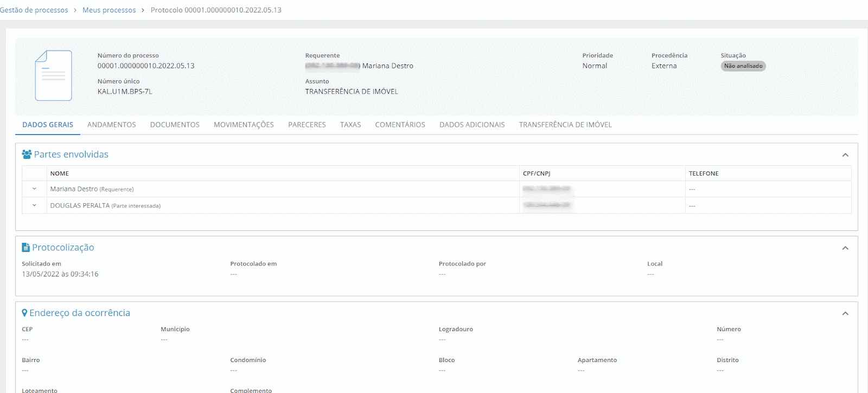Click the Protocolização file icon
The width and height of the screenshot is (868, 393).
click(25, 248)
